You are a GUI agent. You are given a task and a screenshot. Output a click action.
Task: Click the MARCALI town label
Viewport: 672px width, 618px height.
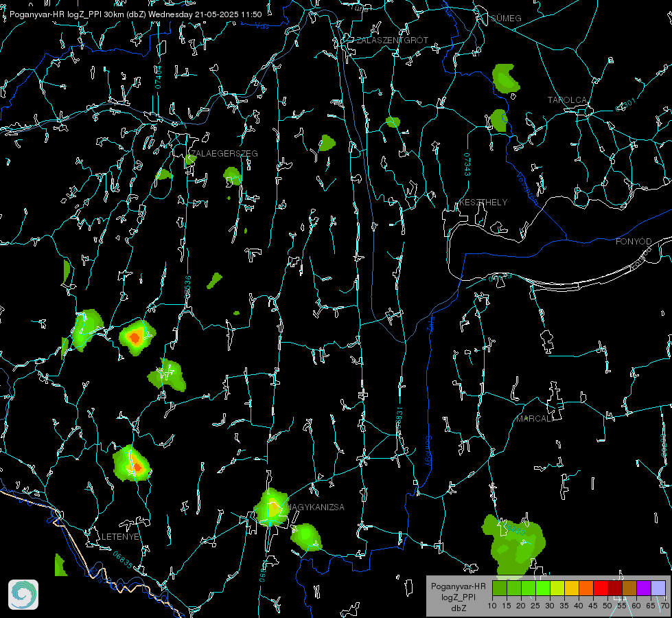(x=535, y=419)
